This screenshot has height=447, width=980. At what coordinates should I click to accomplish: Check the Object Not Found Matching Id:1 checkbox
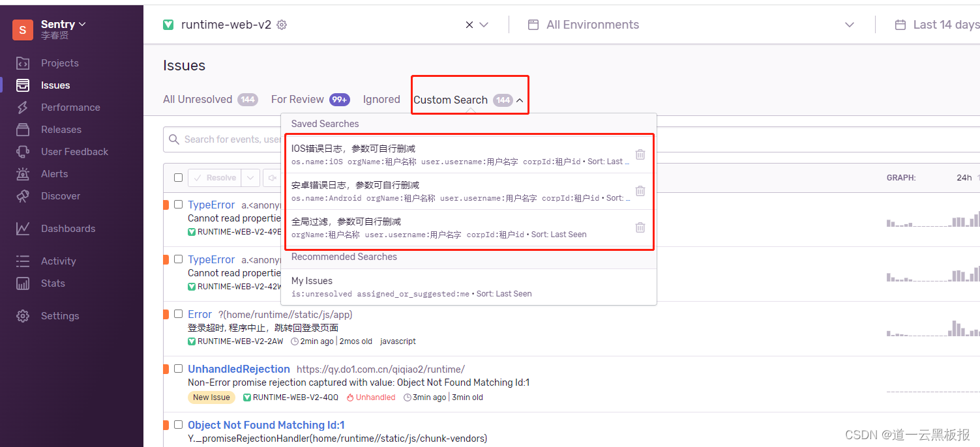click(x=179, y=425)
